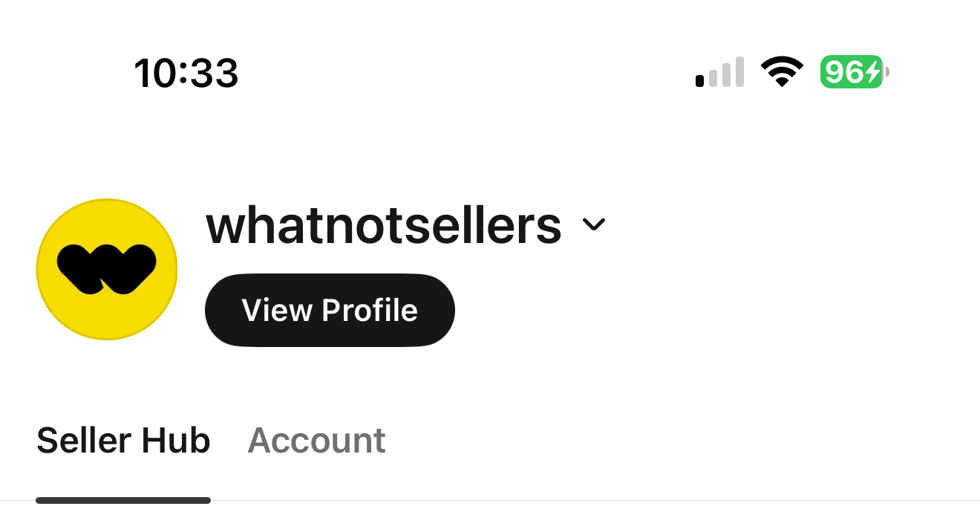The image size is (980, 512).
Task: Tap the 96 battery percentage number
Action: (x=843, y=72)
